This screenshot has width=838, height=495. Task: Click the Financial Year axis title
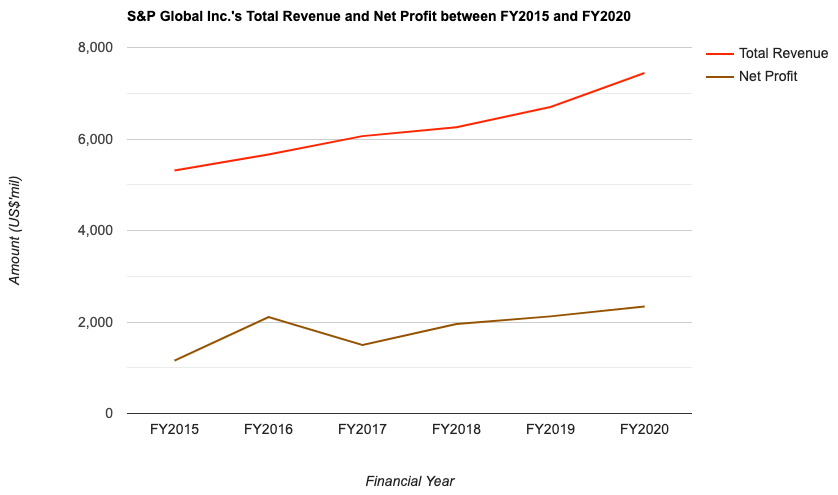(x=410, y=481)
